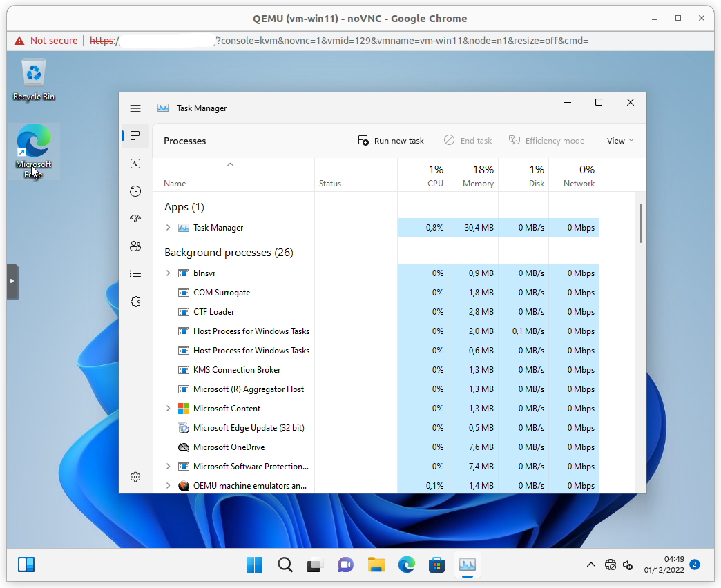This screenshot has width=721, height=588.
Task: Expand the Task Manager app row
Action: pyautogui.click(x=169, y=227)
